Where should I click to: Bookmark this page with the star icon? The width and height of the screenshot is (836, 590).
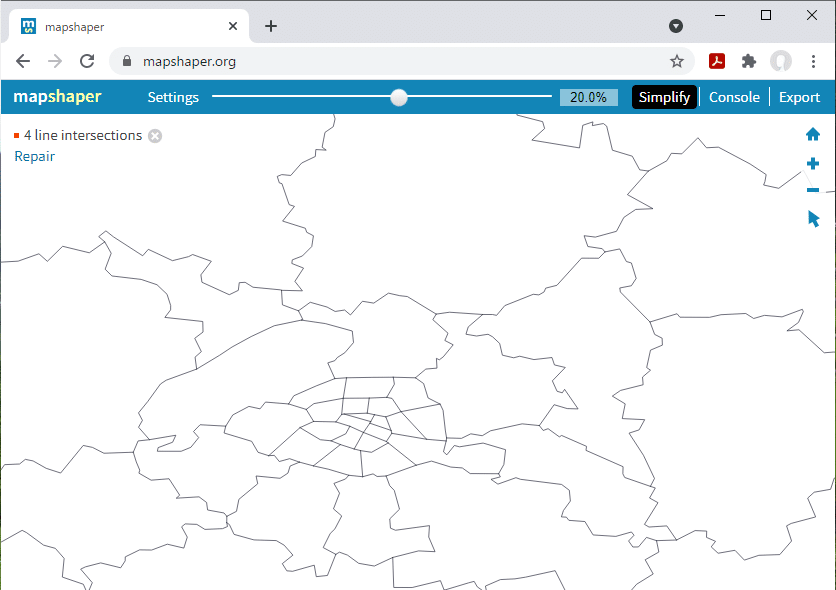[677, 61]
